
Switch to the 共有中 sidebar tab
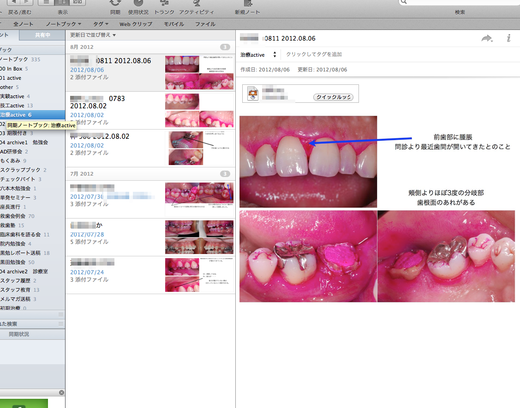point(42,35)
